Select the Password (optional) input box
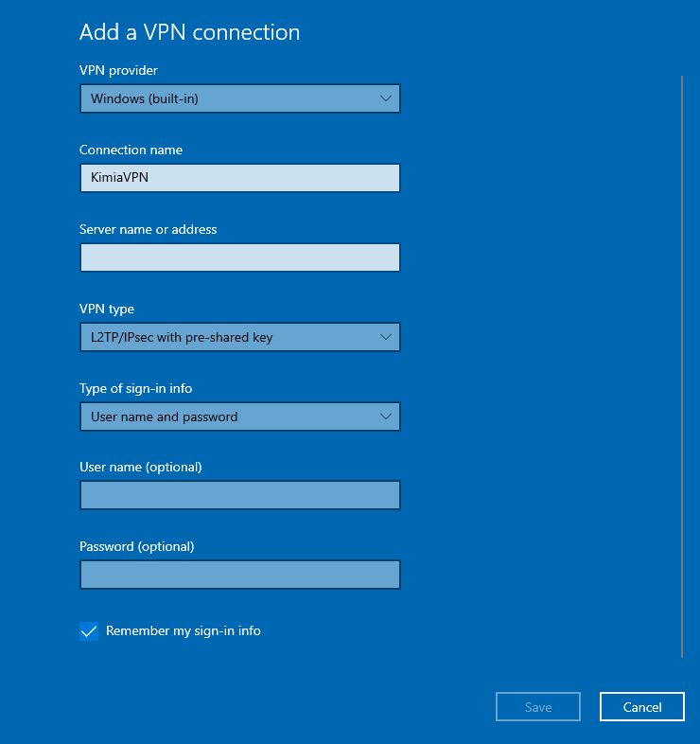This screenshot has width=700, height=744. tap(239, 575)
